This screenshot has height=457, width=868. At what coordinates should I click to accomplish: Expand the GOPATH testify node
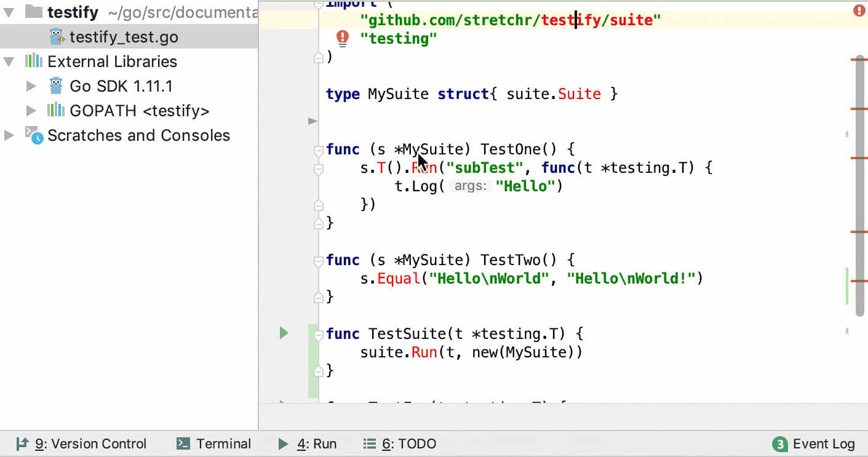[32, 111]
